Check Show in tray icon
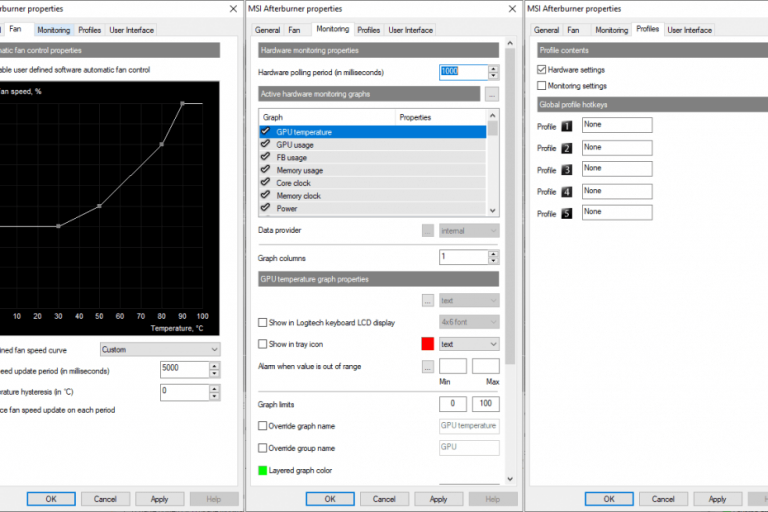This screenshot has height=512, width=768. [263, 344]
